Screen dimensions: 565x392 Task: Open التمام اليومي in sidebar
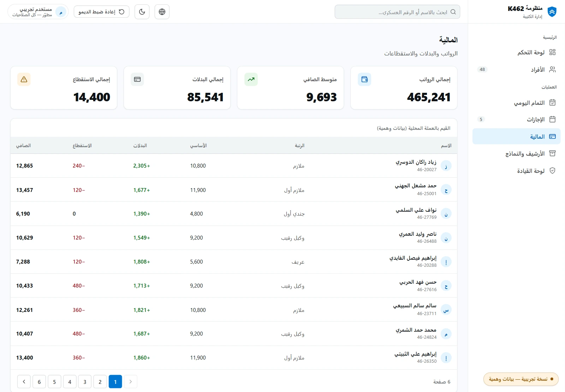click(x=517, y=103)
